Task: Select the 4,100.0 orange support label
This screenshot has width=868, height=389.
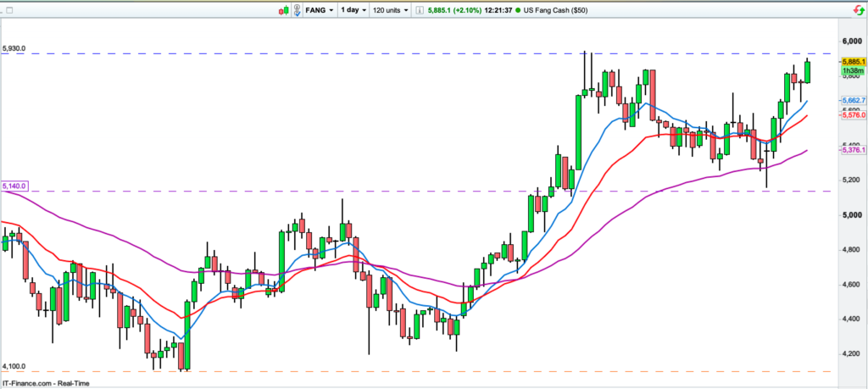Action: point(15,366)
